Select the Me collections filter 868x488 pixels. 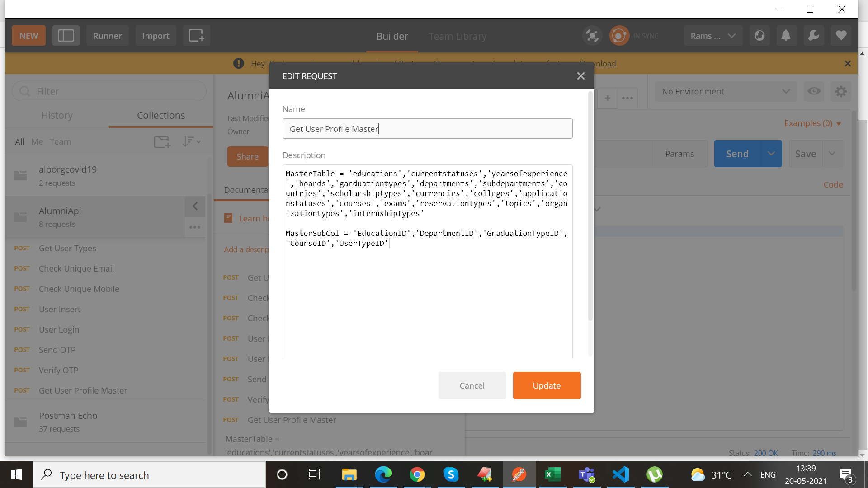click(37, 141)
